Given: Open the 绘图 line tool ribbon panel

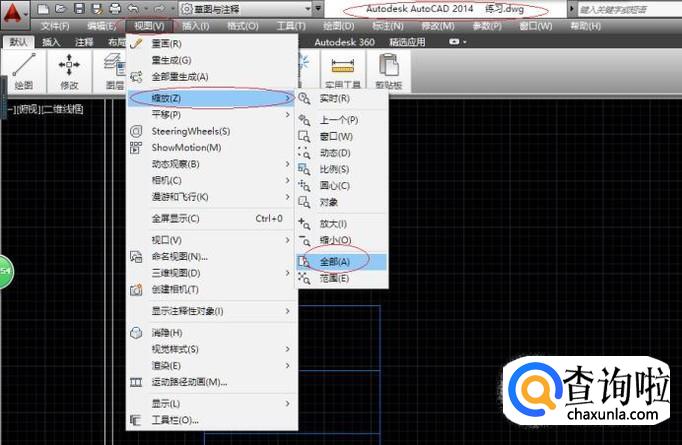Looking at the screenshot, I should pyautogui.click(x=23, y=71).
